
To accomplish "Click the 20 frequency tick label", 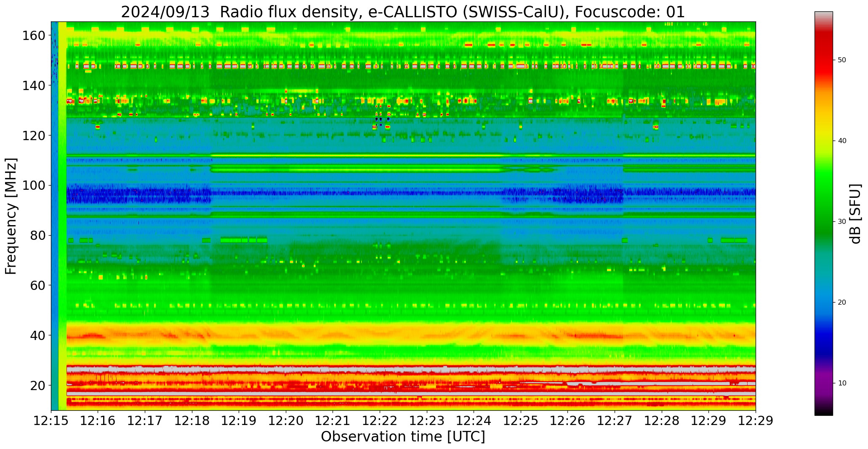I will tap(38, 385).
